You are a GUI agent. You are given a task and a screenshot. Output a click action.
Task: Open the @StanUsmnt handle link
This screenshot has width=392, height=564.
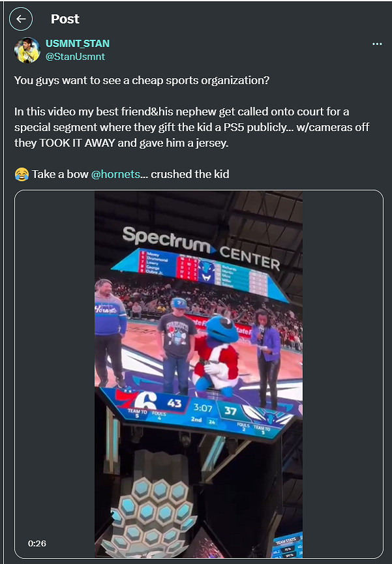(x=75, y=57)
